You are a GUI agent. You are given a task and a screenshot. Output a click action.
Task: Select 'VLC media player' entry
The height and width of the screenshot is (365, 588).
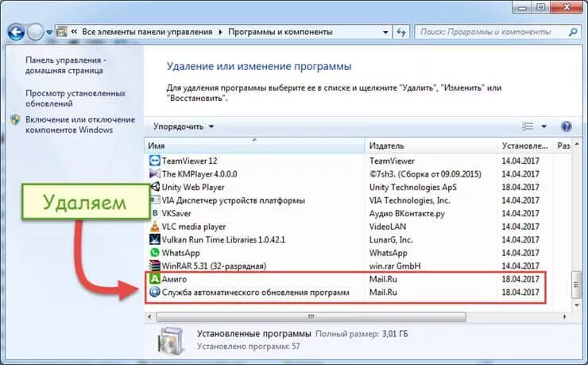pyautogui.click(x=194, y=227)
